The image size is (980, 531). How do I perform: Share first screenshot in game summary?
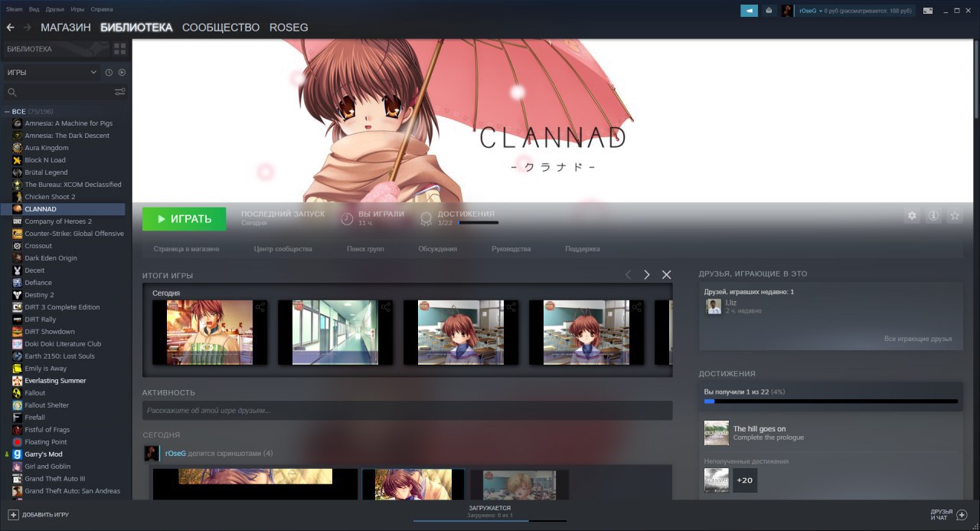tap(260, 307)
